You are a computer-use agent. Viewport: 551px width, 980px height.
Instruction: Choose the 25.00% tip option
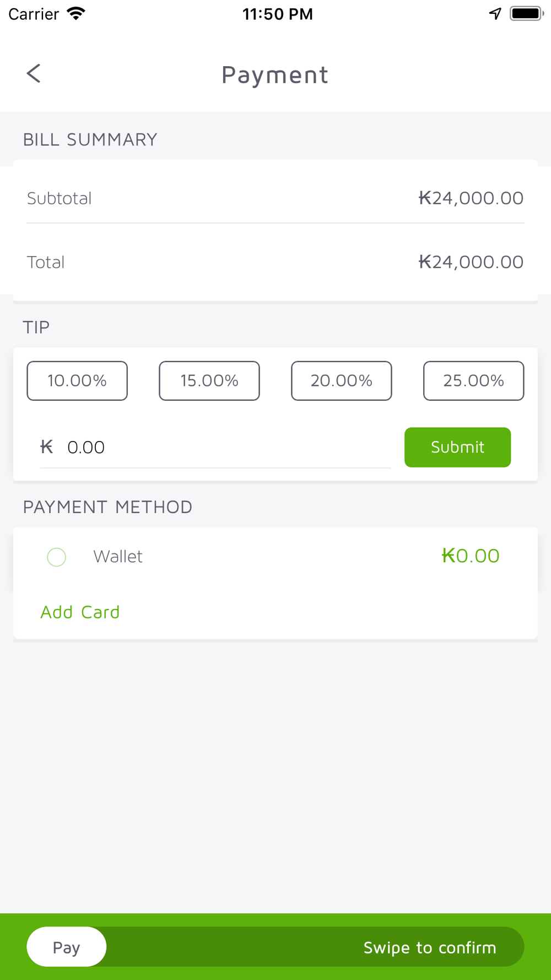(474, 381)
